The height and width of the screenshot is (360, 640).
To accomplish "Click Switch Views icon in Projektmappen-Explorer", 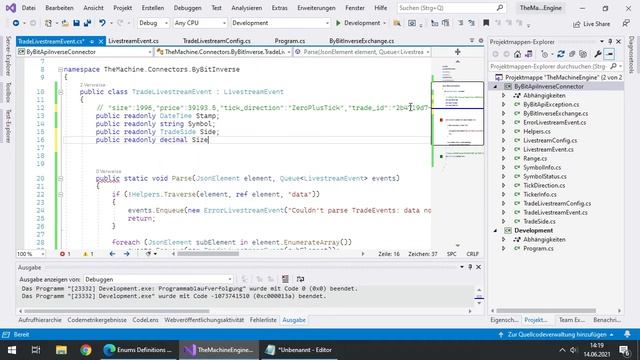I will click(529, 54).
